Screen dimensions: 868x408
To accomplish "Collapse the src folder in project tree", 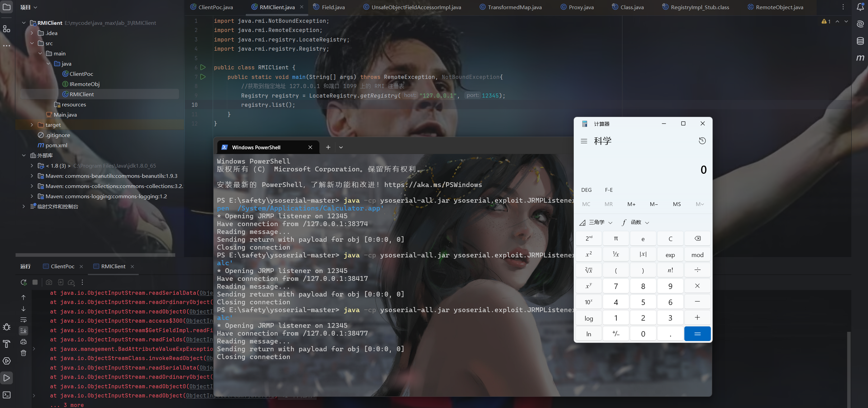I will [32, 43].
